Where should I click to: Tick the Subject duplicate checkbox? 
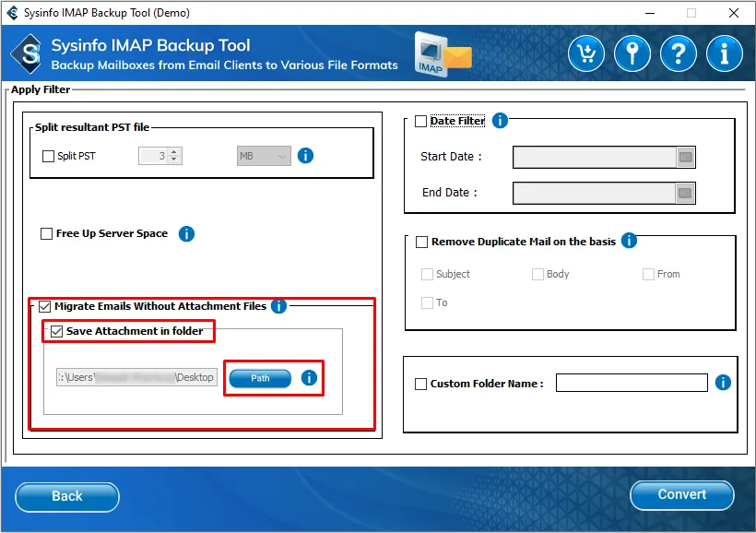tap(427, 274)
